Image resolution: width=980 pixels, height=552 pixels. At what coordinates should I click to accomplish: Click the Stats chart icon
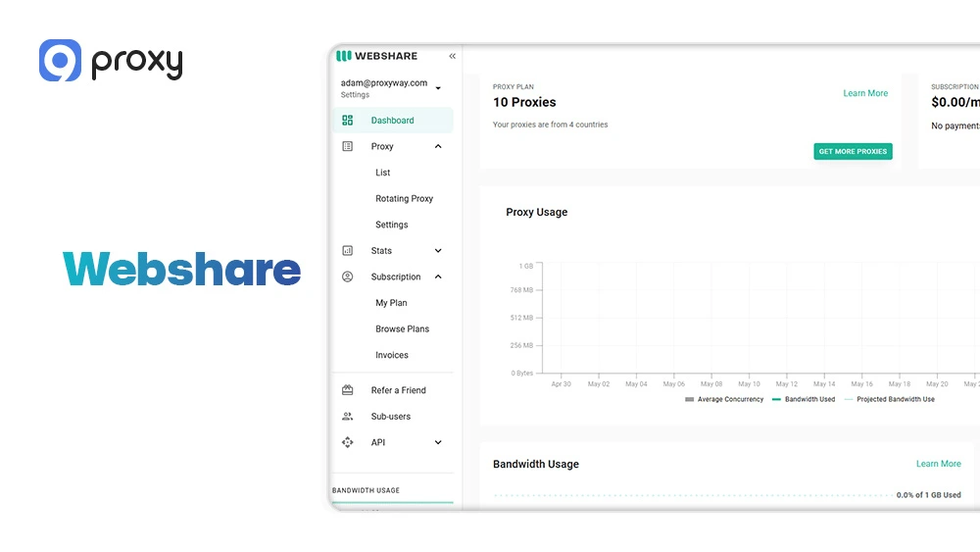click(x=347, y=251)
